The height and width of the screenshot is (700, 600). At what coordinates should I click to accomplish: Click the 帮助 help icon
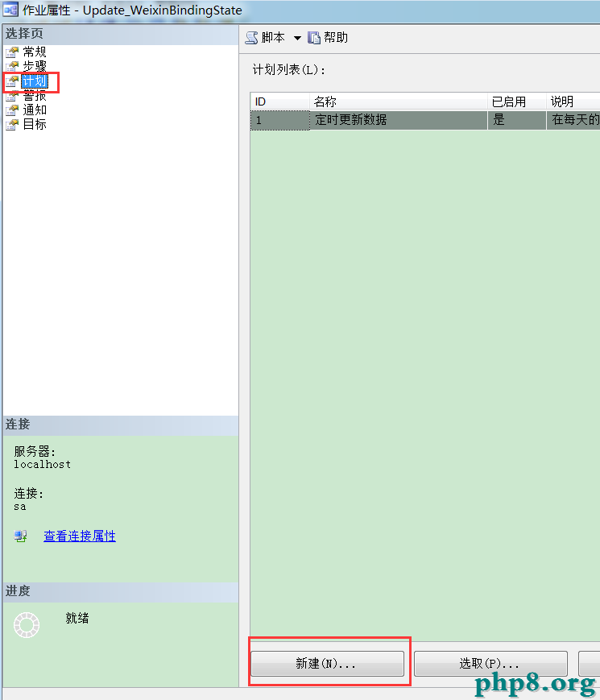(314, 38)
